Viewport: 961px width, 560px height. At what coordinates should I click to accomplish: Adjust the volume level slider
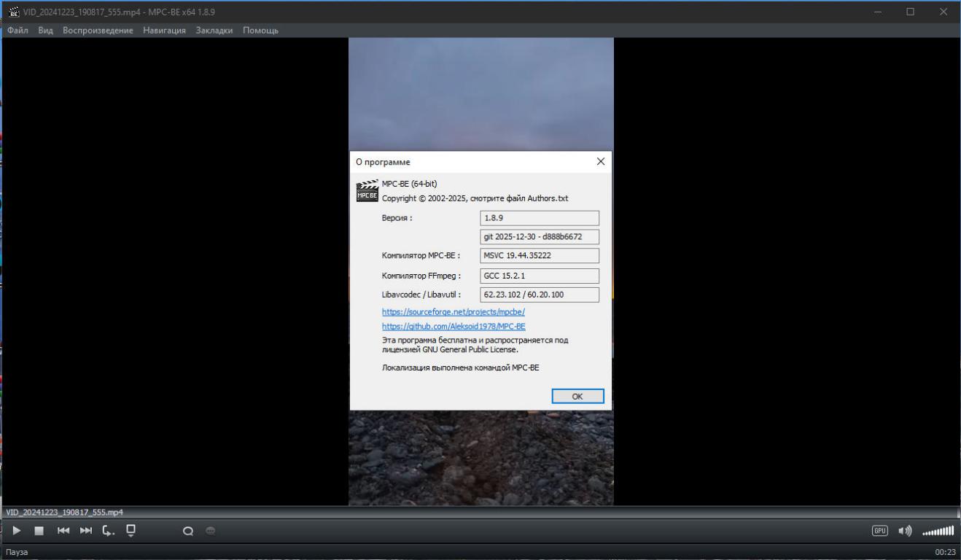pyautogui.click(x=938, y=531)
